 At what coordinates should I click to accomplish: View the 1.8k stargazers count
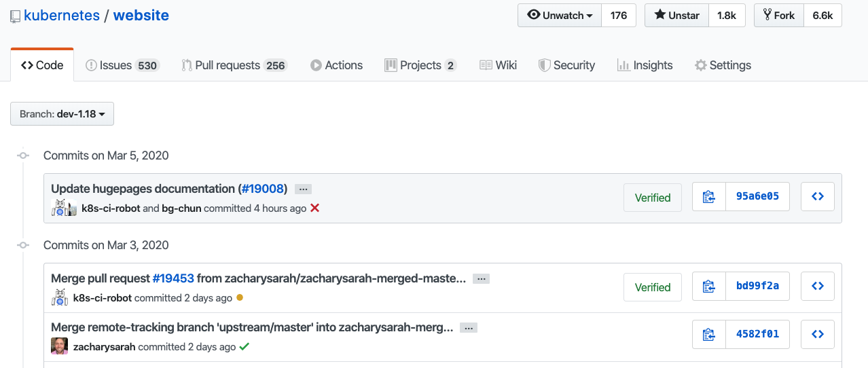point(727,16)
